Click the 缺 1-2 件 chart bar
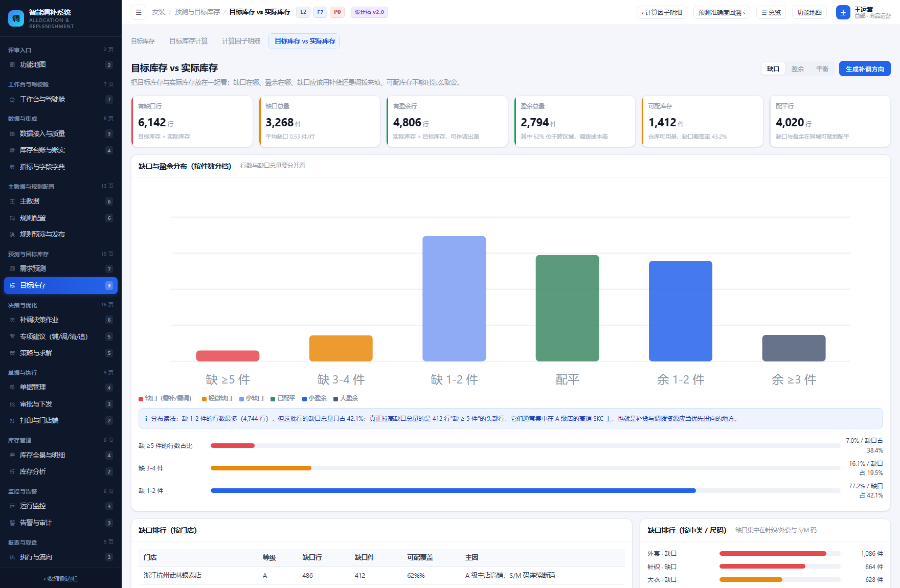Screen dimensions: 900x588 tap(454, 299)
